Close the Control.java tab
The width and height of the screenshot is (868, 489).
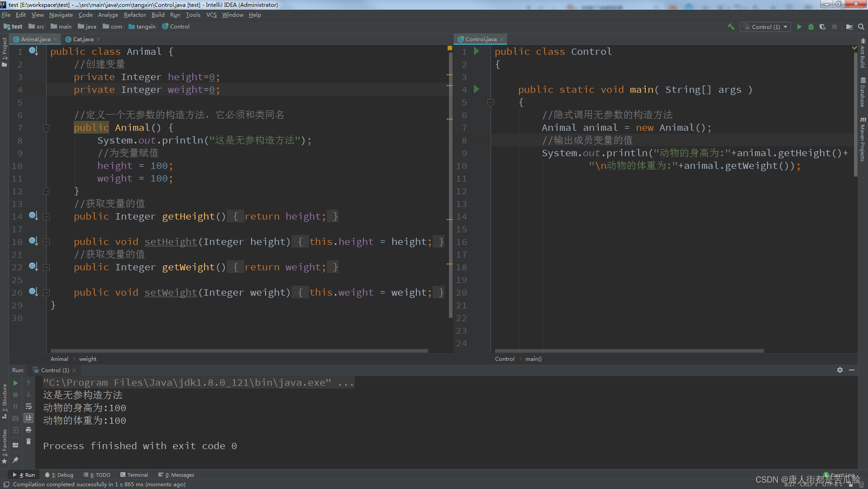tap(502, 39)
